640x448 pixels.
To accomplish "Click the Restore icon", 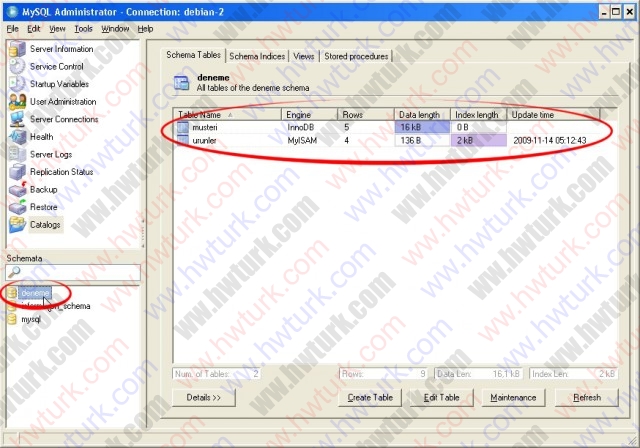I will 18,207.
